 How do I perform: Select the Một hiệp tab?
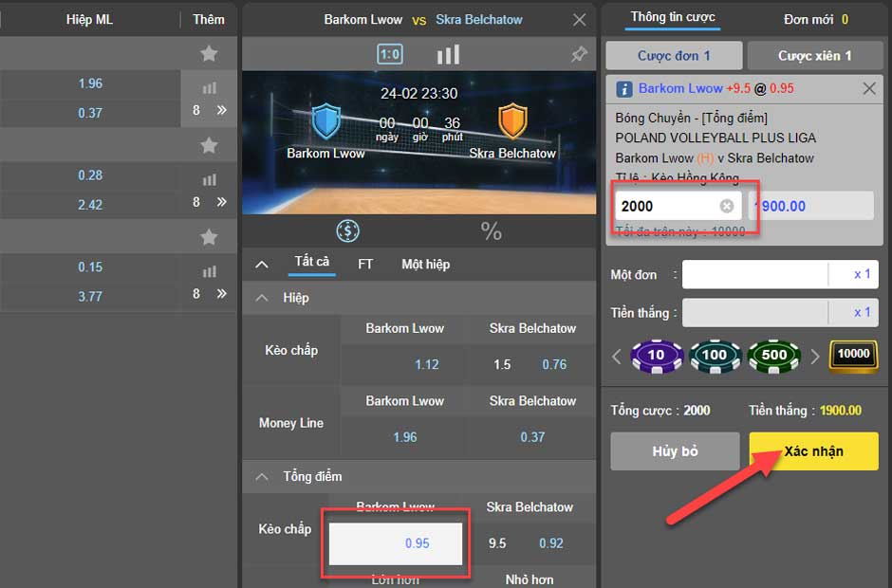click(425, 265)
